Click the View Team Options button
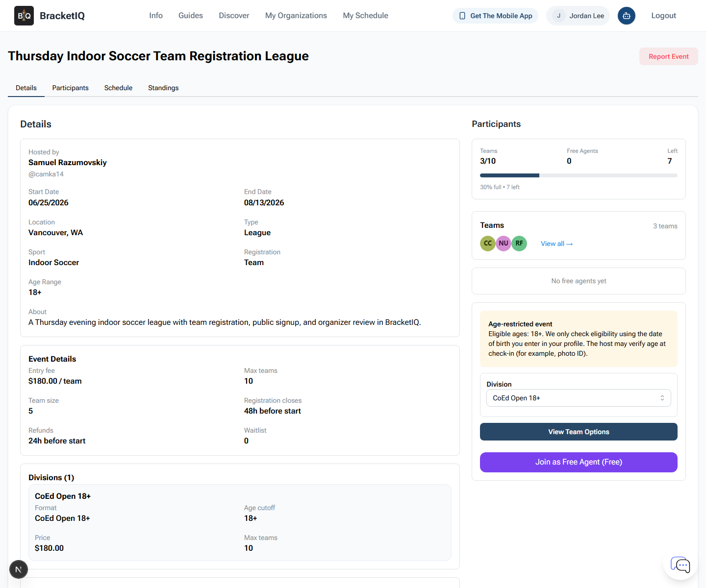The height and width of the screenshot is (588, 706). (579, 432)
